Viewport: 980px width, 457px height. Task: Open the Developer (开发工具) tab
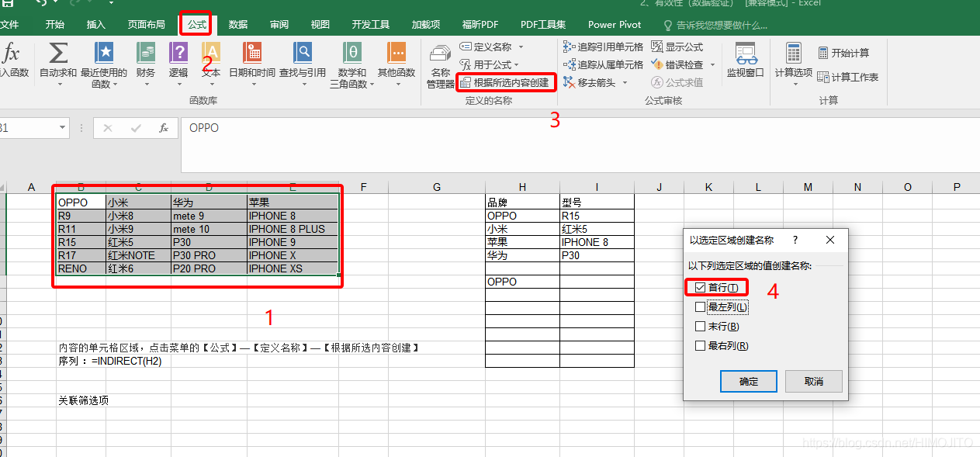371,25
